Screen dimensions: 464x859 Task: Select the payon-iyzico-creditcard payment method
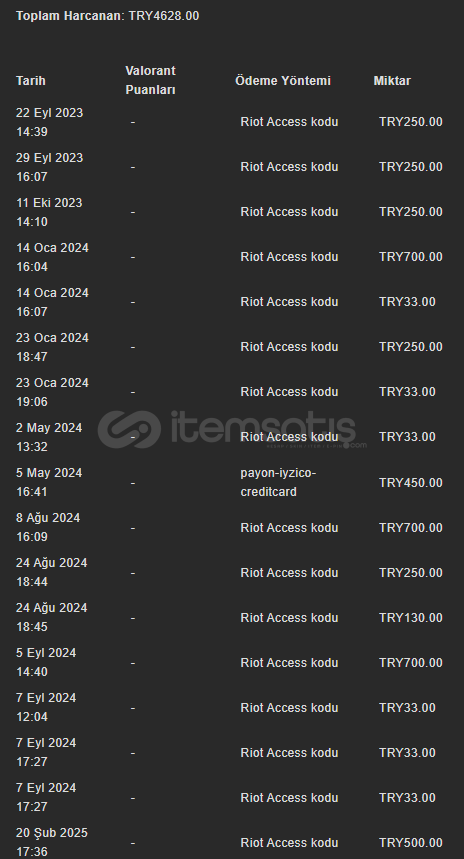[x=278, y=482]
